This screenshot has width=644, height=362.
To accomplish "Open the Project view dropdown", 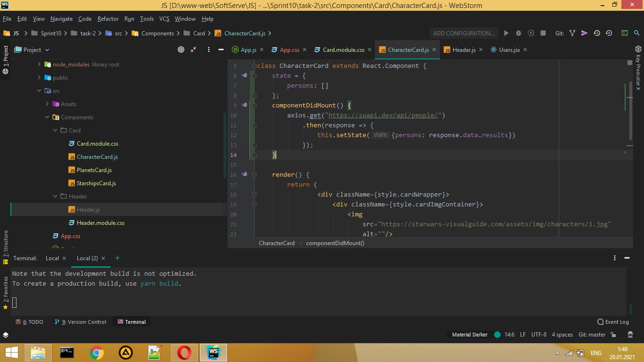I will (x=32, y=49).
